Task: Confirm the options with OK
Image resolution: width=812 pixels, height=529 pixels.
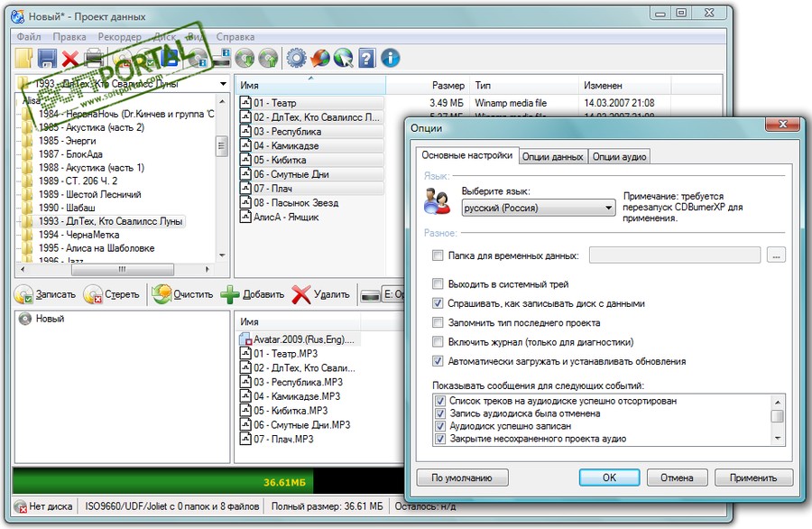Action: [610, 478]
